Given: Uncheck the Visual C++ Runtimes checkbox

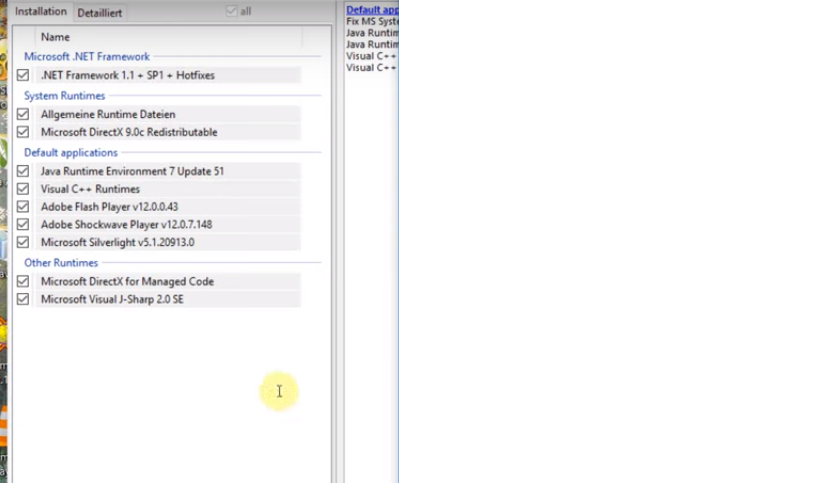Looking at the screenshot, I should click(23, 189).
